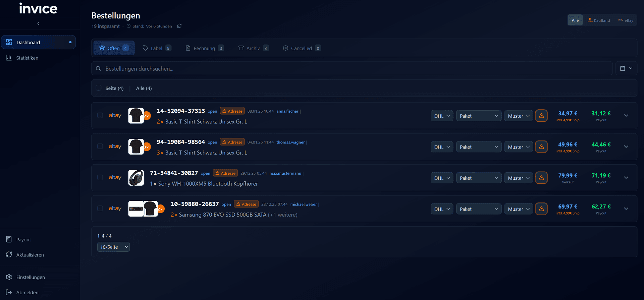Click Abmelden logout icon
This screenshot has height=300, width=644.
[9, 293]
